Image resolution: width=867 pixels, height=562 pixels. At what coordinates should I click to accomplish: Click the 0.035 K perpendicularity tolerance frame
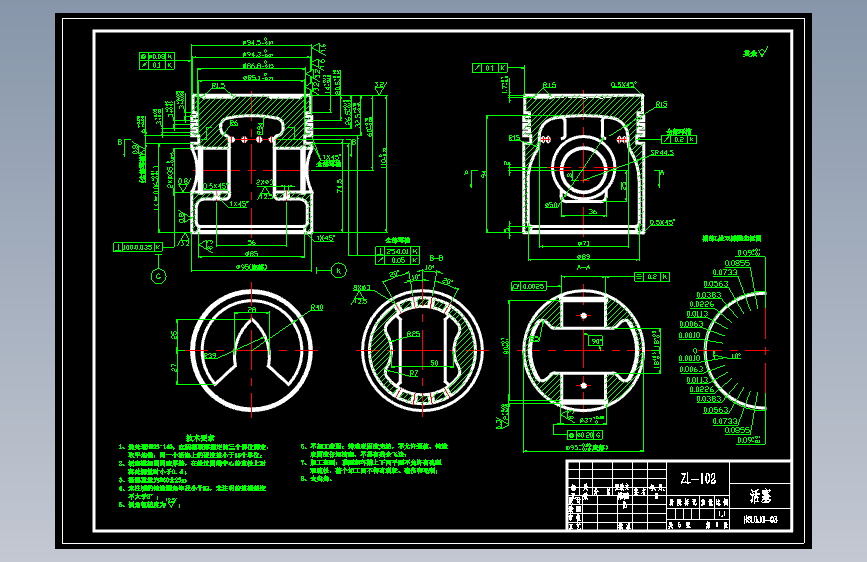tap(138, 247)
